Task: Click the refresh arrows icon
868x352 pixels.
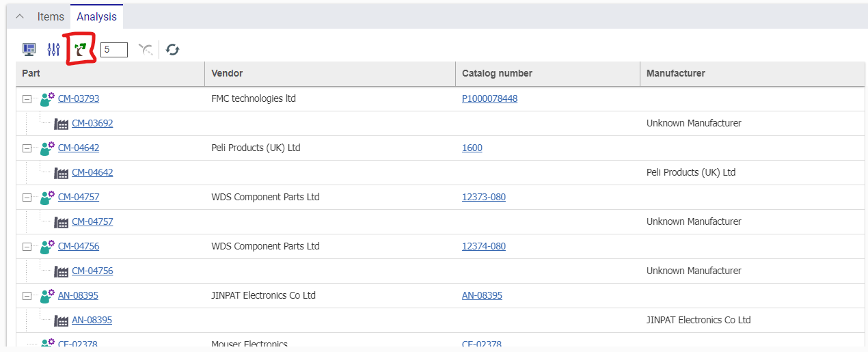Action: [173, 49]
